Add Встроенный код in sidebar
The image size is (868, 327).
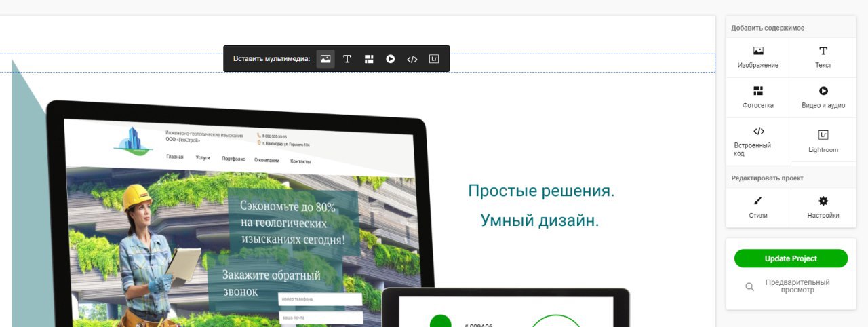tap(758, 141)
